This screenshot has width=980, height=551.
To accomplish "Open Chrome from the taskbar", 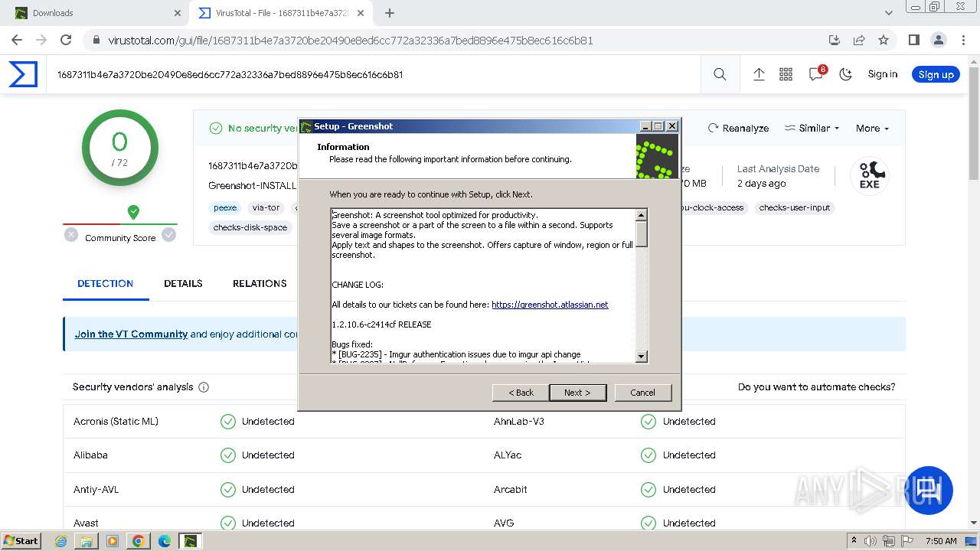I will (138, 541).
